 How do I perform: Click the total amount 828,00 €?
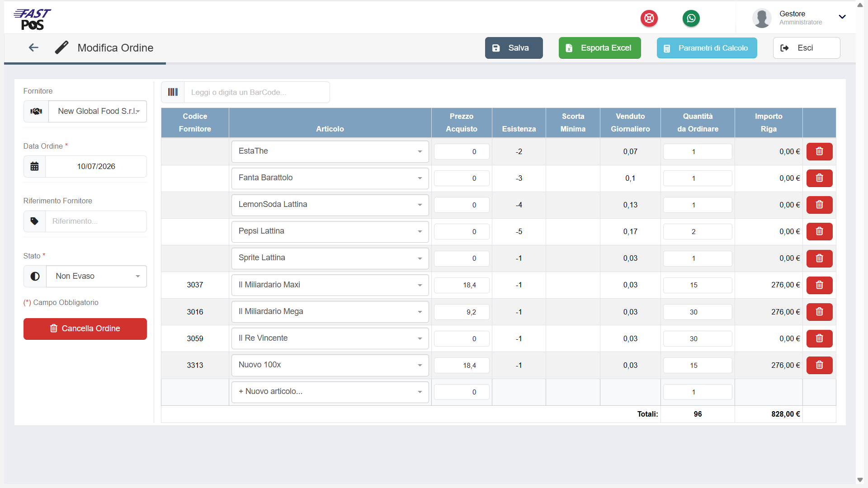pos(785,414)
